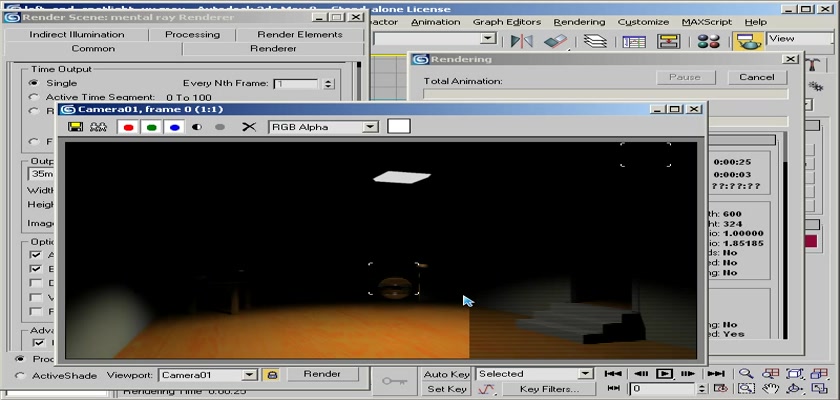Screen dimensions: 840x400
Task: Open Key Filters dialog
Action: click(549, 389)
